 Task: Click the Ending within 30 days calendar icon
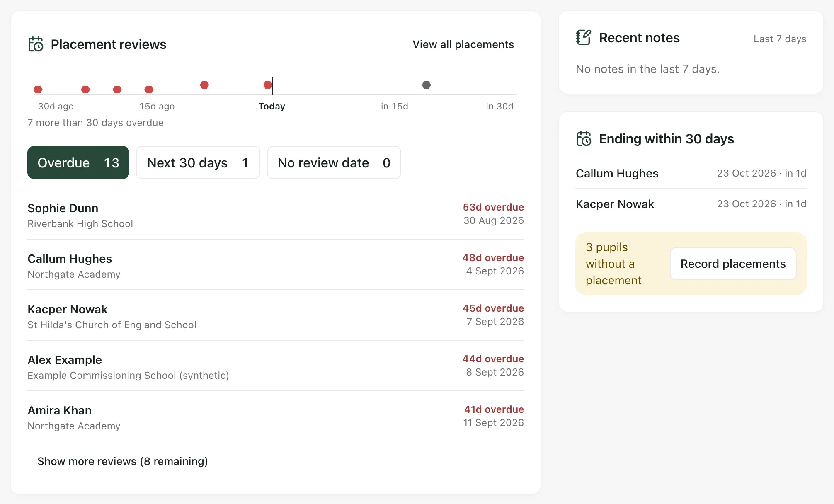584,139
